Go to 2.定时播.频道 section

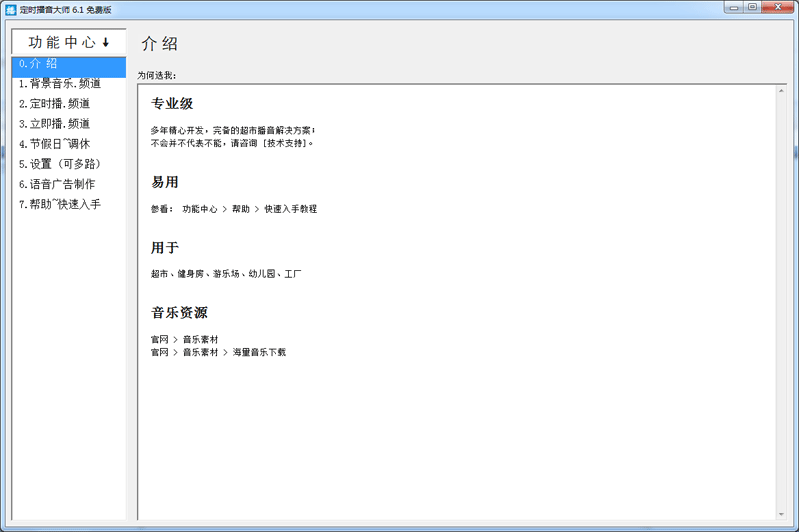(55, 104)
